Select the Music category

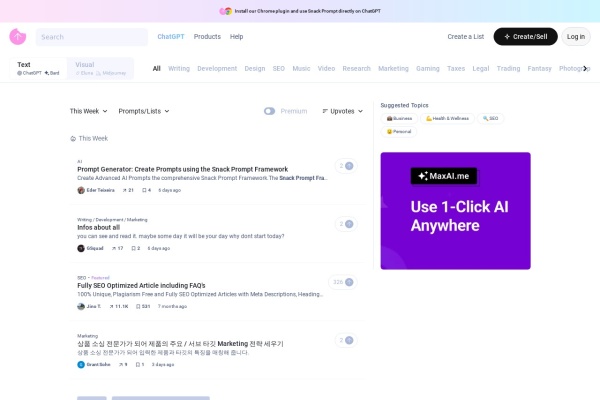[301, 69]
